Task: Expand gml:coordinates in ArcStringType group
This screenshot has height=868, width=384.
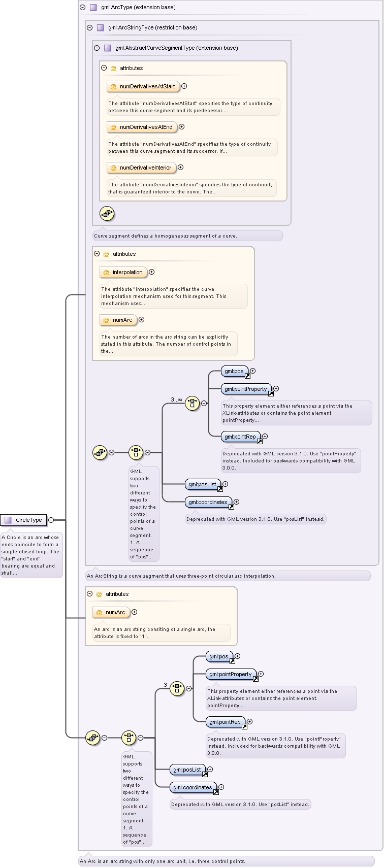Action: [236, 502]
